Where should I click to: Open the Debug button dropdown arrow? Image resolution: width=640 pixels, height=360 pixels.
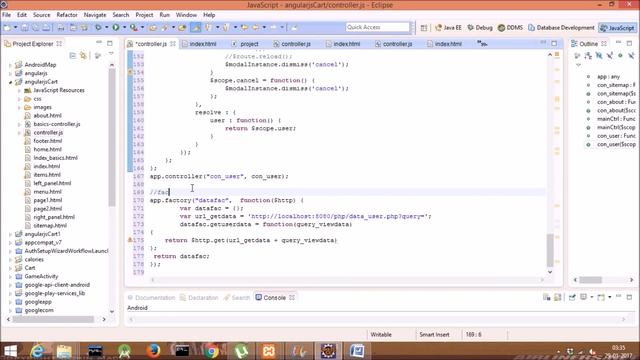[x=106, y=28]
